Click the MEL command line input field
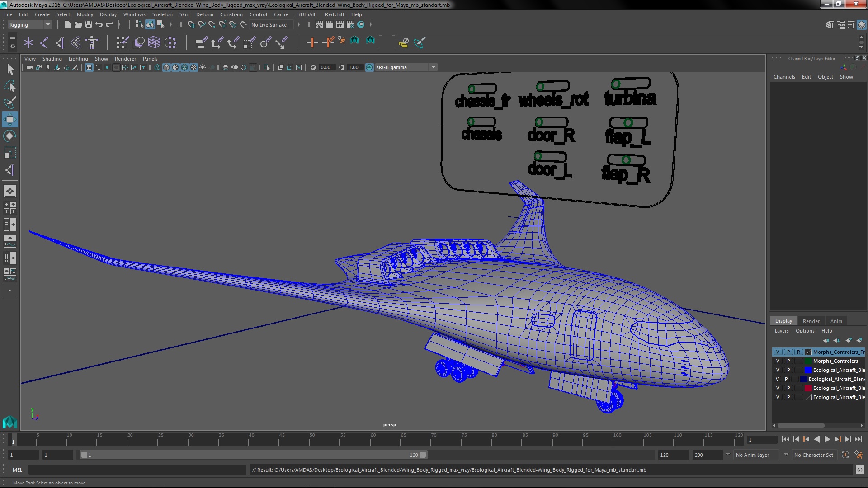 tap(137, 470)
